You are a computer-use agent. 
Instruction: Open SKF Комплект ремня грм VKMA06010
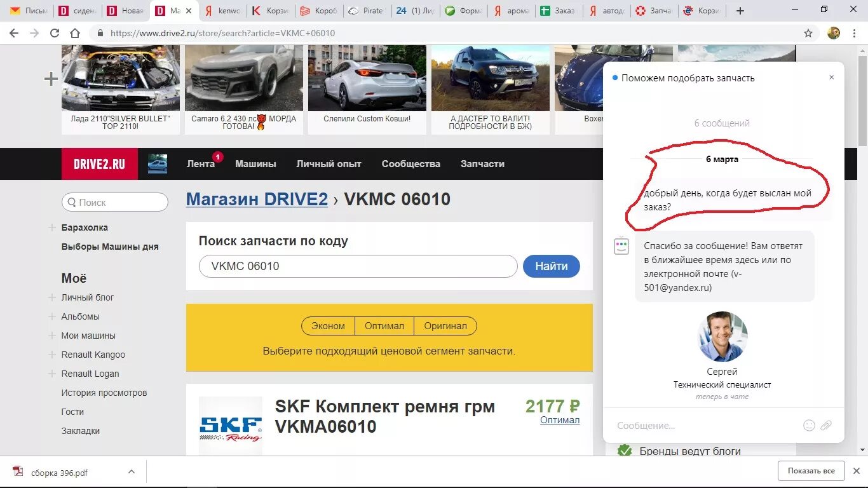[384, 416]
